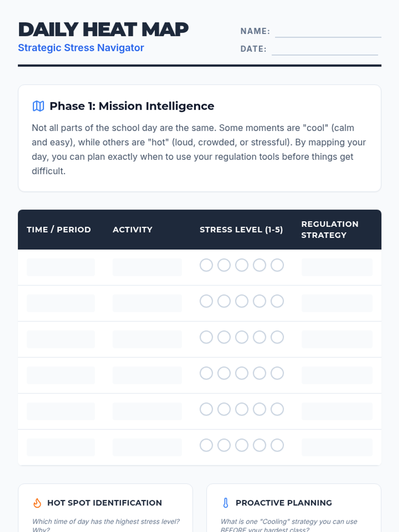
Task: Click the thermometer icon beside Proactive Planning
Action: tap(226, 503)
